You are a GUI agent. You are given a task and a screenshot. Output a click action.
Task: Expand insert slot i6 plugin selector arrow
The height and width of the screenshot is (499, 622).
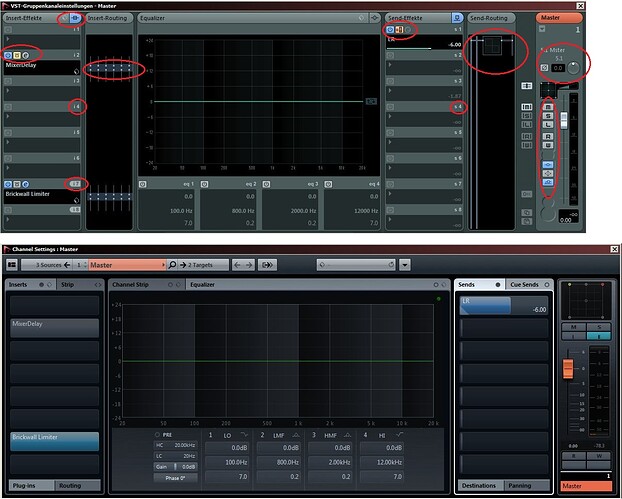[x=8, y=168]
